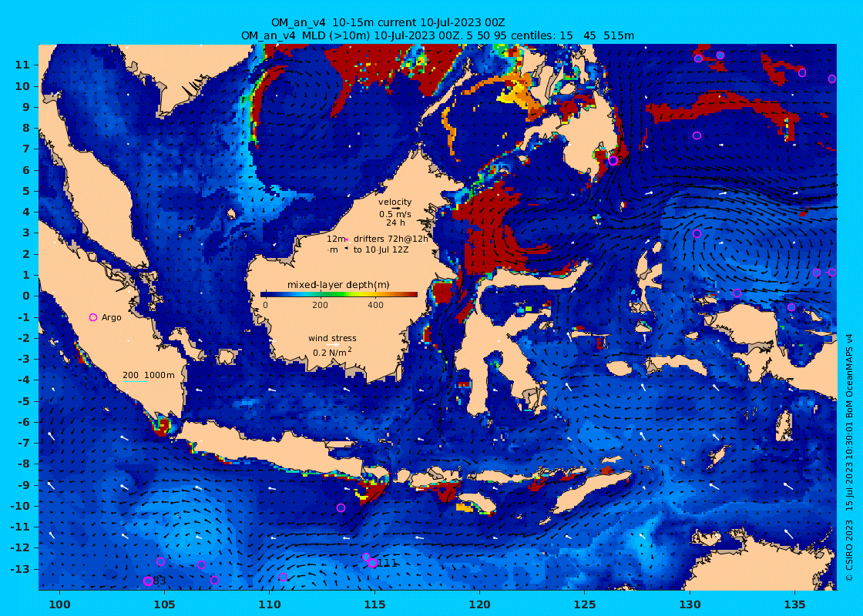The width and height of the screenshot is (863, 616).
Task: Click longitude axis label 100
Action: click(x=59, y=604)
